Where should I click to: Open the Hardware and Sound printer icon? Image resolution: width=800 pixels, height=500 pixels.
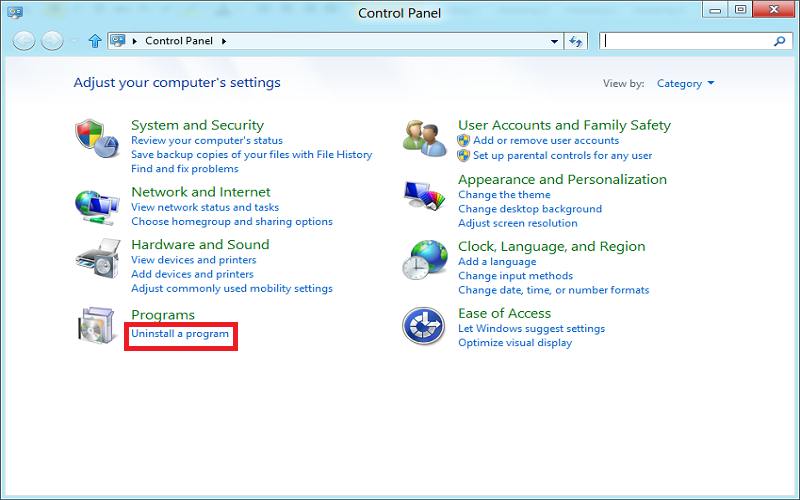click(x=98, y=258)
